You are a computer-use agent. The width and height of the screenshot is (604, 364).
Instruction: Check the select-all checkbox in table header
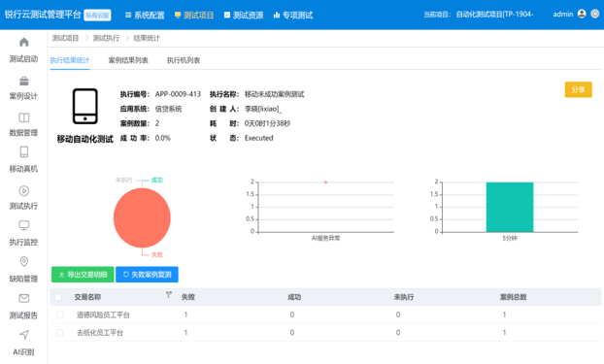point(58,297)
